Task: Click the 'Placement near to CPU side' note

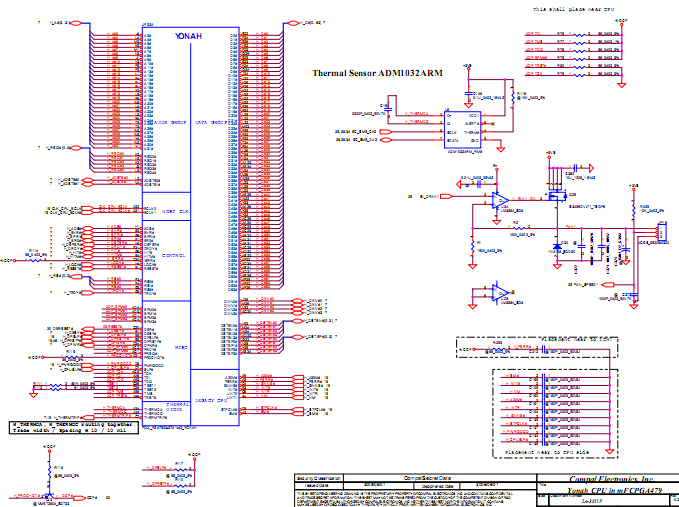Action: [x=547, y=452]
